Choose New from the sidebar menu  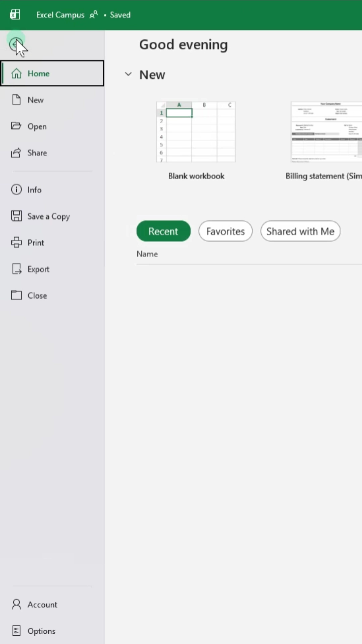(x=52, y=100)
